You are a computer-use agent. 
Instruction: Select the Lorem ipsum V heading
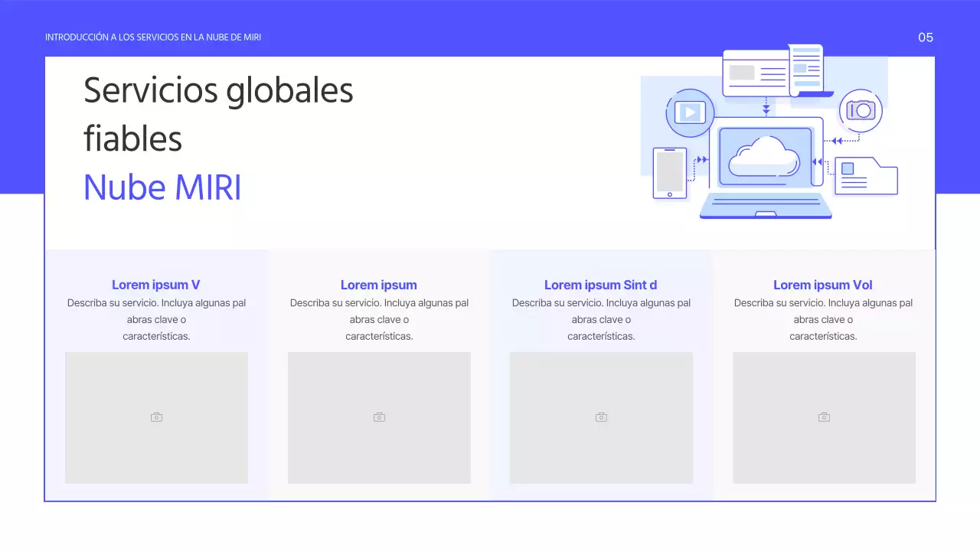pyautogui.click(x=156, y=285)
